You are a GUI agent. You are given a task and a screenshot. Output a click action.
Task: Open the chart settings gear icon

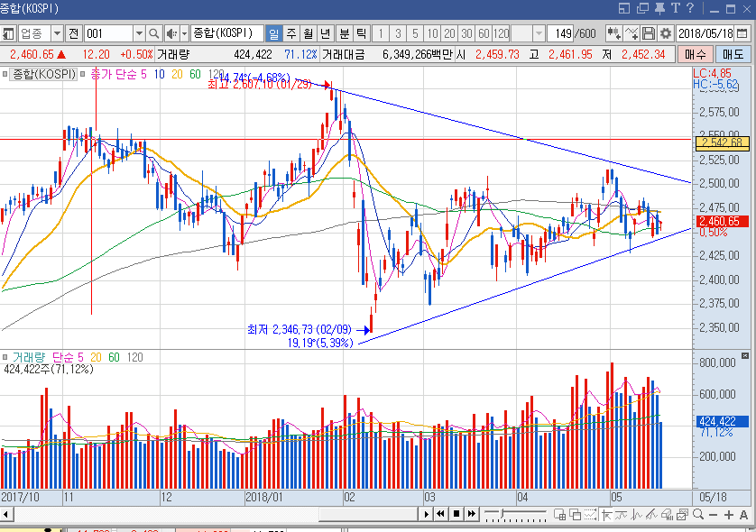tap(666, 33)
